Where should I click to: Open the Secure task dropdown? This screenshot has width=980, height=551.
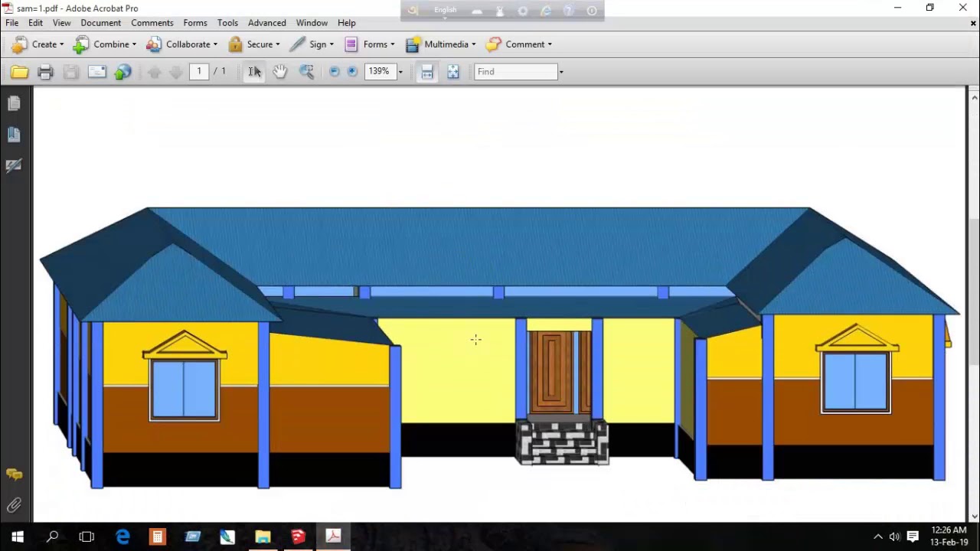(x=253, y=44)
